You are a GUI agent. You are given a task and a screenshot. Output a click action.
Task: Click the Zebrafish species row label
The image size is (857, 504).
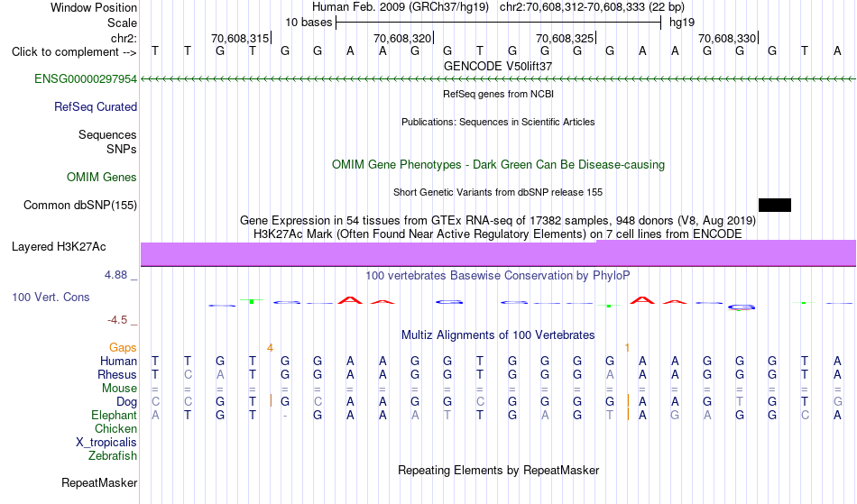pos(113,456)
